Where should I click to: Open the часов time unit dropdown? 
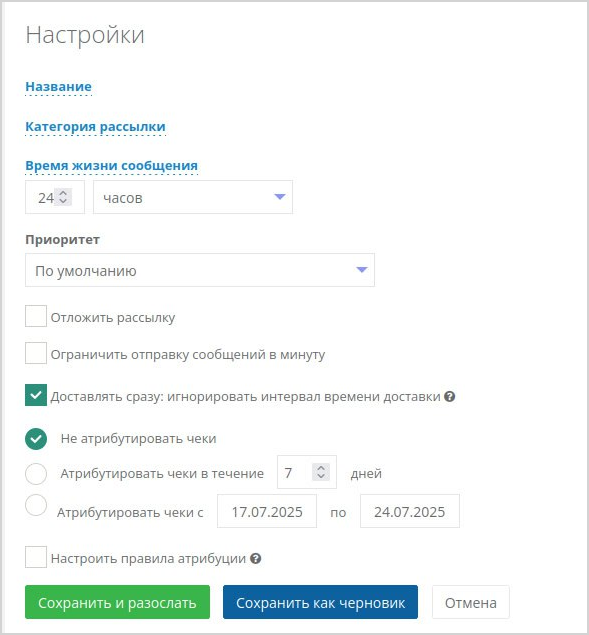(193, 197)
